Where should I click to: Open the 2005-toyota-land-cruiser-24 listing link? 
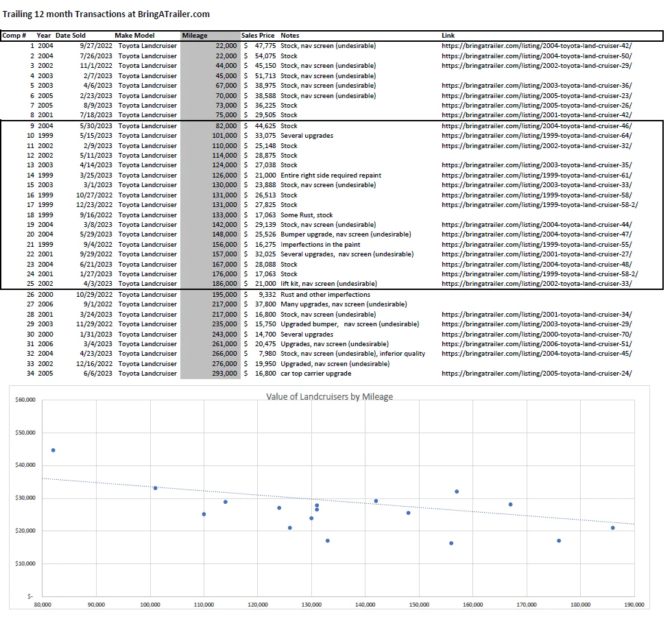click(536, 374)
